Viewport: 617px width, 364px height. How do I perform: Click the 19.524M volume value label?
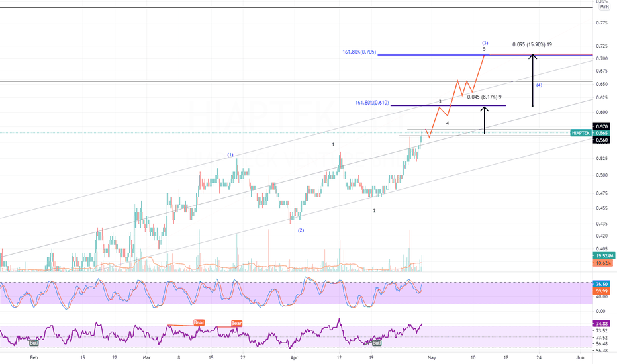(x=603, y=256)
